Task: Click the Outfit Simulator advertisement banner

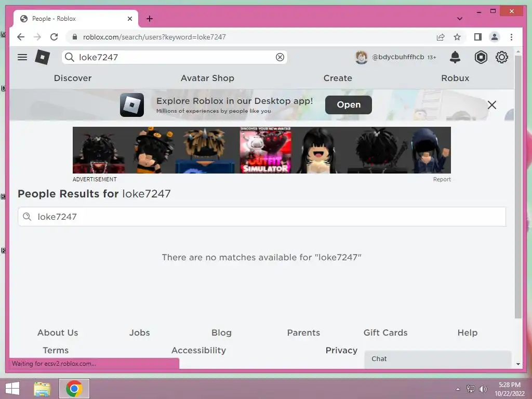Action: 262,150
